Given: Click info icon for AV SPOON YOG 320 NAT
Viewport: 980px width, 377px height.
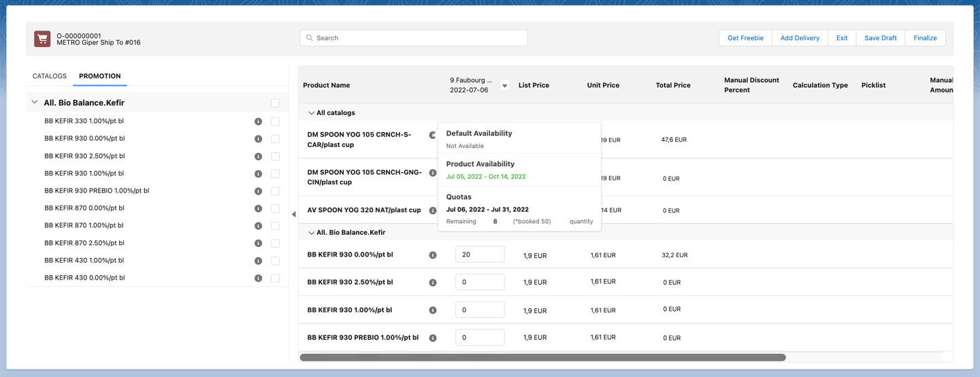Looking at the screenshot, I should pyautogui.click(x=432, y=210).
